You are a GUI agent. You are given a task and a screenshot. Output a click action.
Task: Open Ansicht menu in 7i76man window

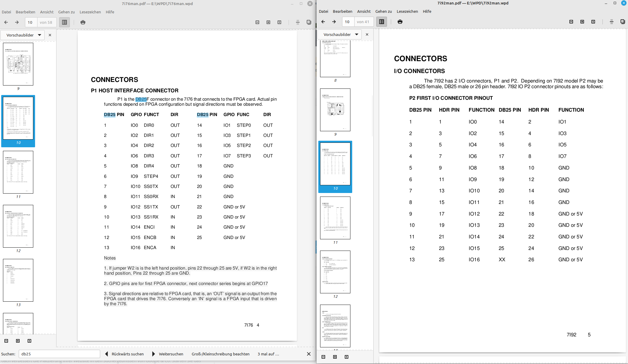47,12
